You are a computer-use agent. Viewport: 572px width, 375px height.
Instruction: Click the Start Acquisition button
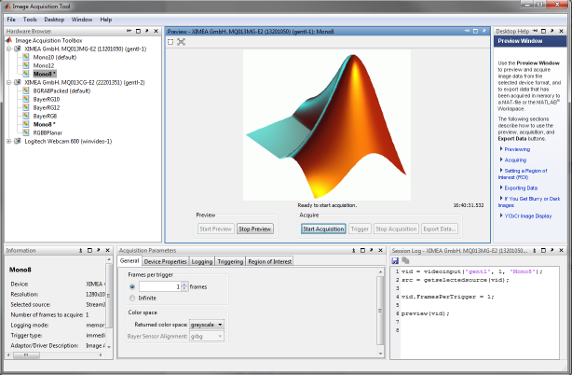tap(324, 229)
